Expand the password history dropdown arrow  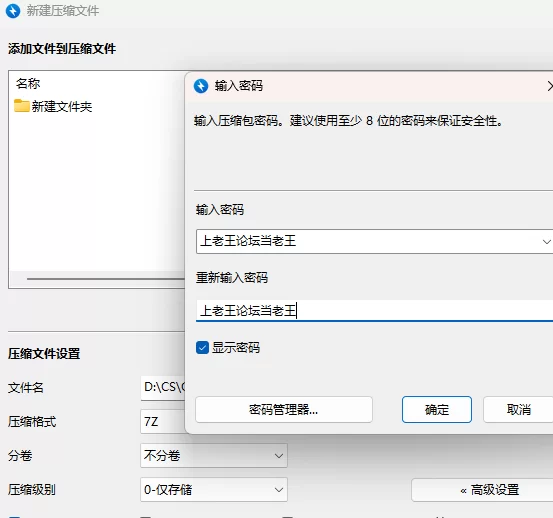tap(546, 242)
